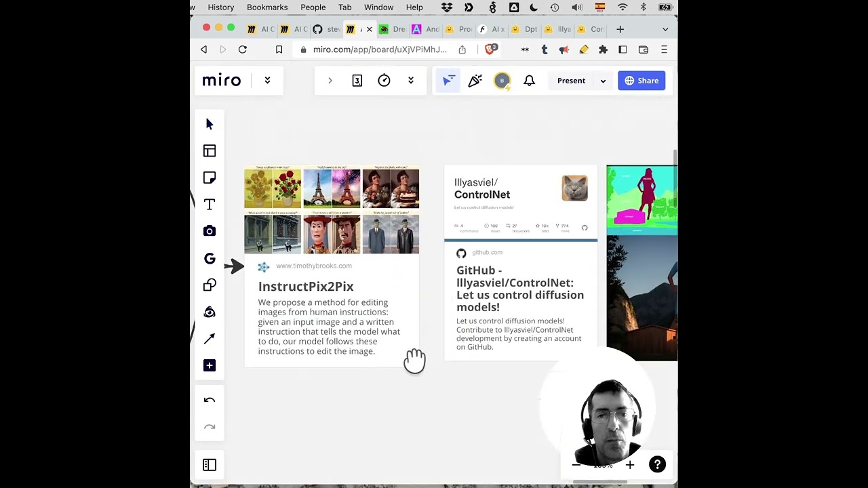Click the InstructPix2Pix example images thumbnail
The width and height of the screenshot is (868, 488).
click(332, 210)
